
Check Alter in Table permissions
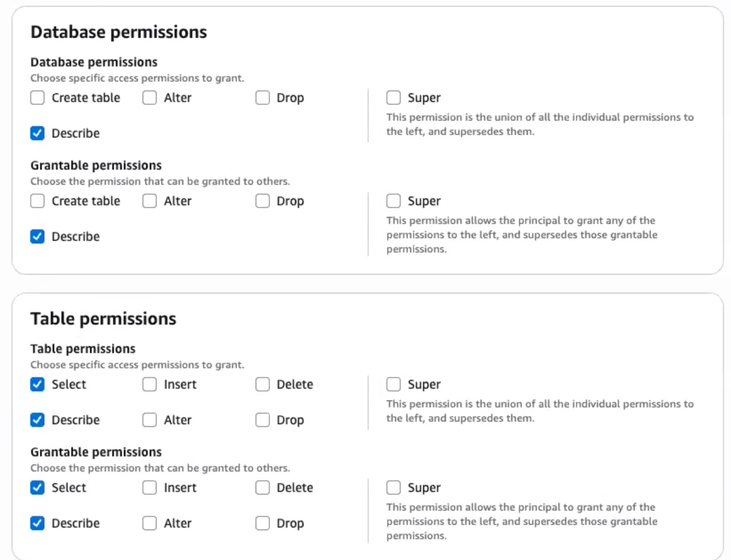click(150, 420)
